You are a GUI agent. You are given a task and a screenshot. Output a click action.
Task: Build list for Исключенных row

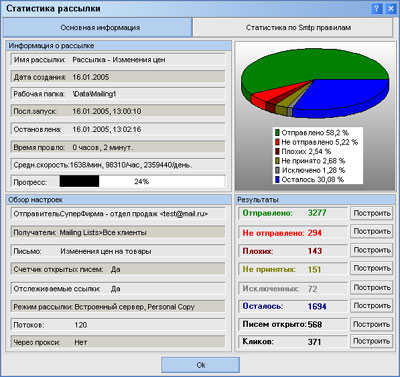(372, 287)
